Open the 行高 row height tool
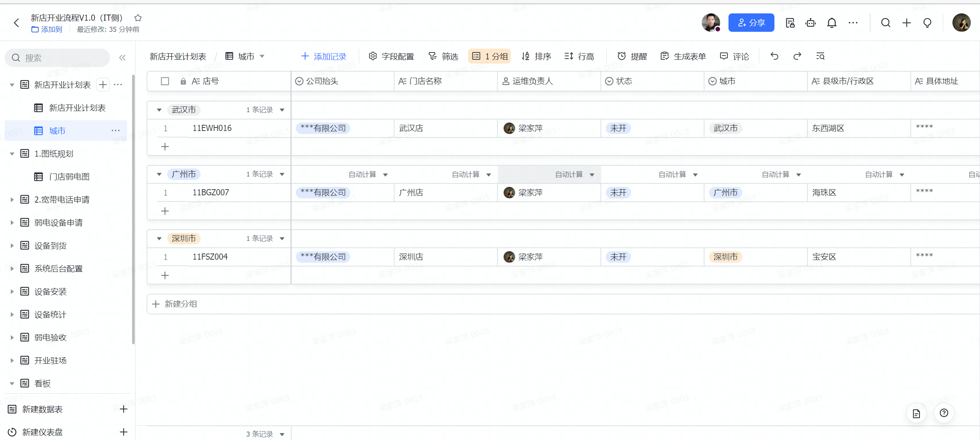This screenshot has width=980, height=440. click(x=579, y=56)
